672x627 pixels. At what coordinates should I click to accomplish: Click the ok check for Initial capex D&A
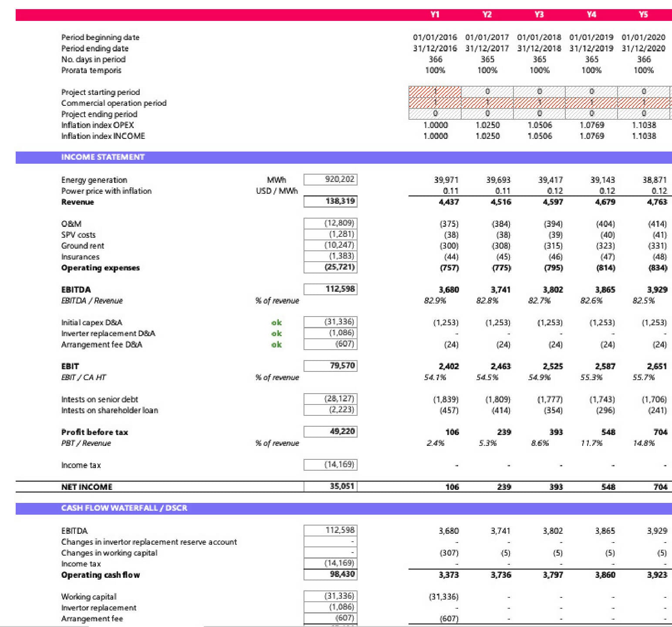click(276, 323)
